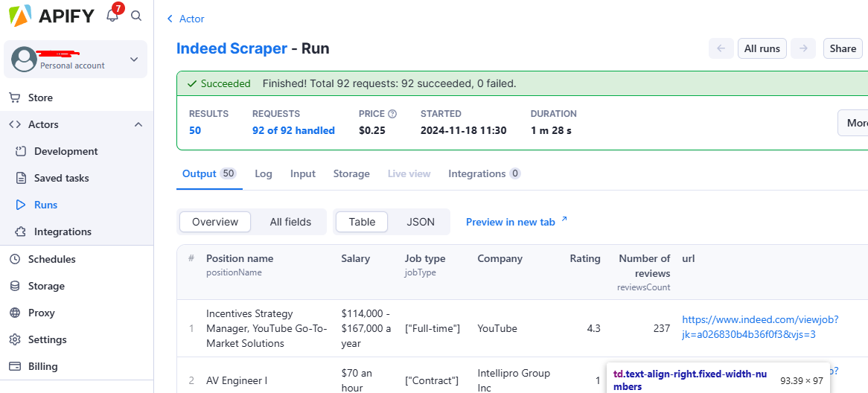The image size is (868, 393).
Task: Click the AV Engineer I position cell
Action: [237, 380]
